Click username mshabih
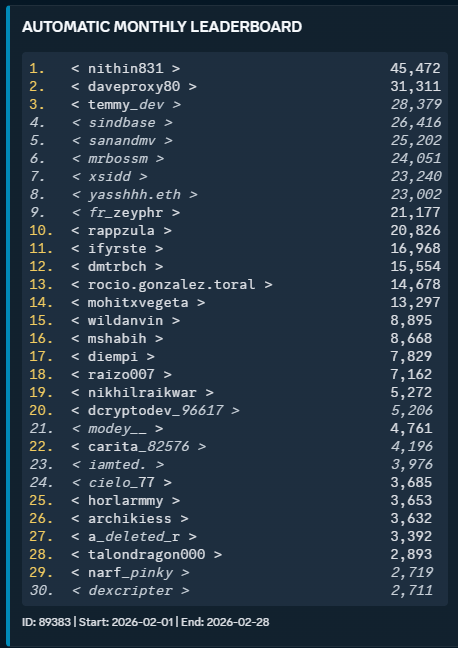 coord(117,339)
